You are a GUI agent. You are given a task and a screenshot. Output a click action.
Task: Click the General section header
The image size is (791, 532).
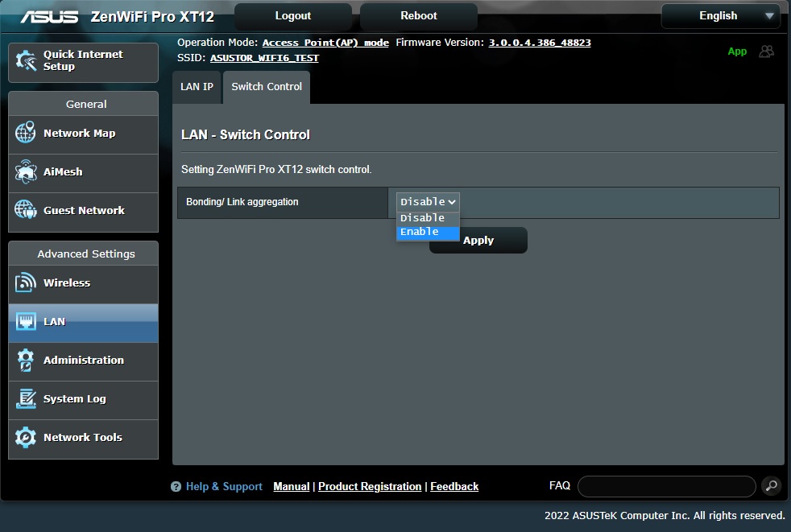[x=83, y=104]
